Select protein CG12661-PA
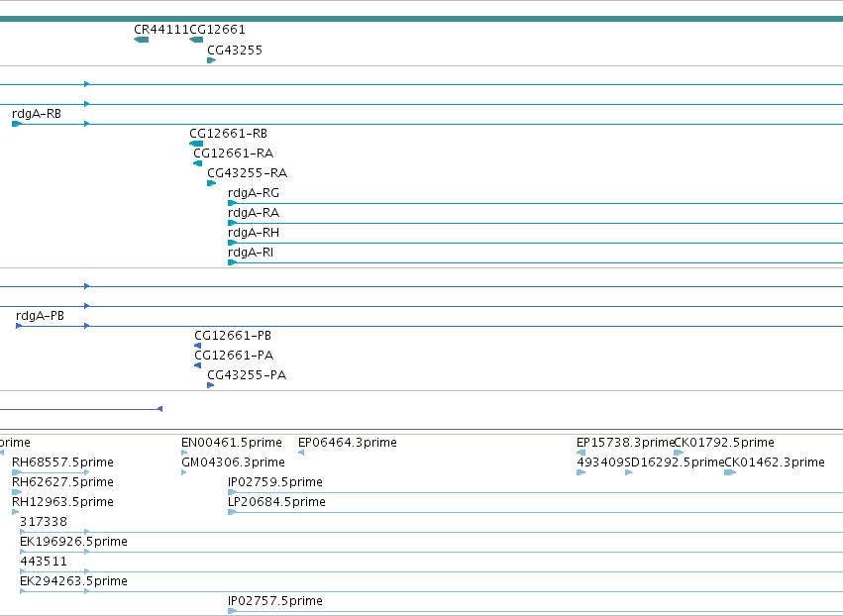843x616 pixels. click(234, 356)
